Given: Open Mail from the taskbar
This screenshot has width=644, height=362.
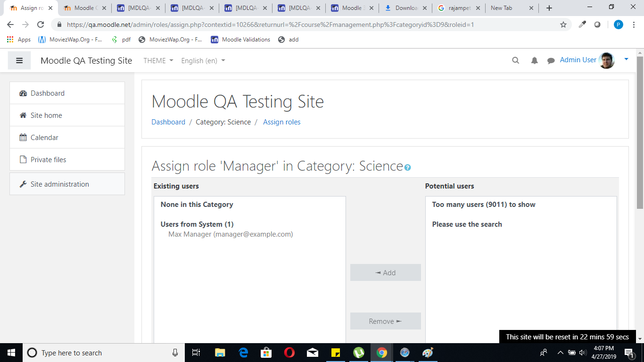Looking at the screenshot, I should [313, 353].
